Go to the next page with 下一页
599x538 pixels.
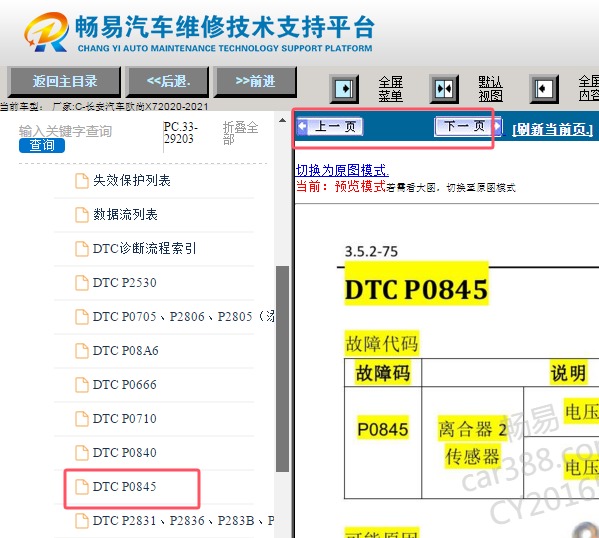coord(468,126)
